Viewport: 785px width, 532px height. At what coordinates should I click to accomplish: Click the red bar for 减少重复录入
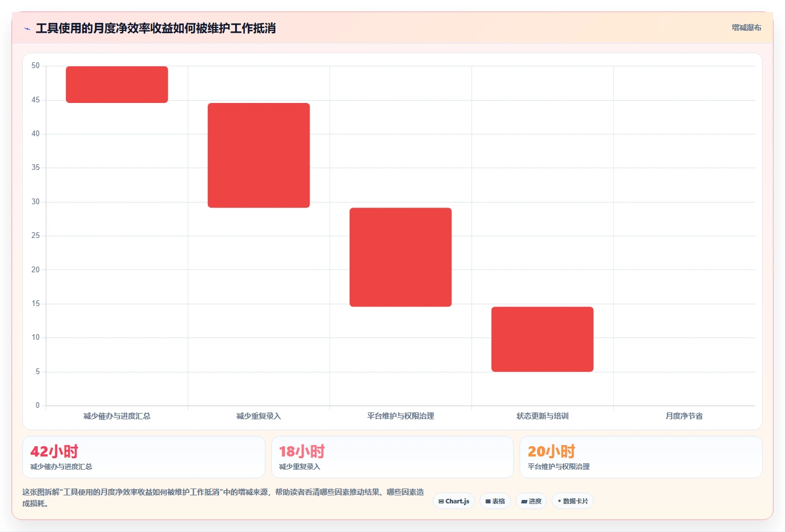tap(259, 155)
